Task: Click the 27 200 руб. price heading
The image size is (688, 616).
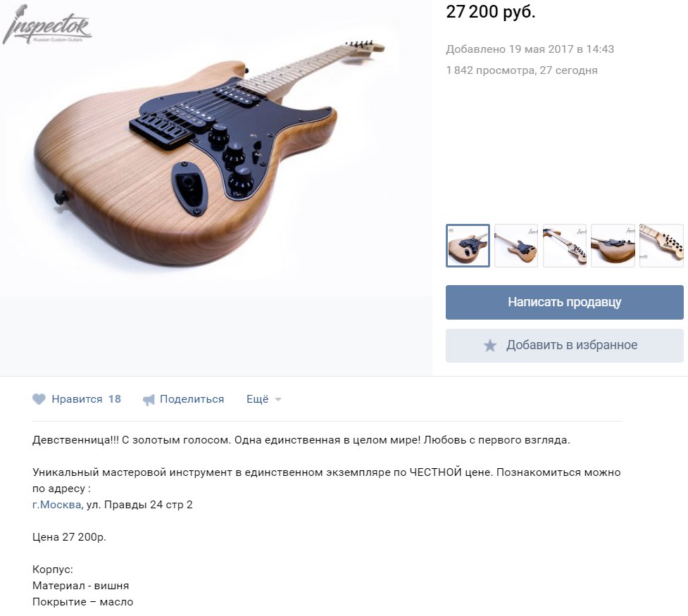Action: [x=491, y=12]
